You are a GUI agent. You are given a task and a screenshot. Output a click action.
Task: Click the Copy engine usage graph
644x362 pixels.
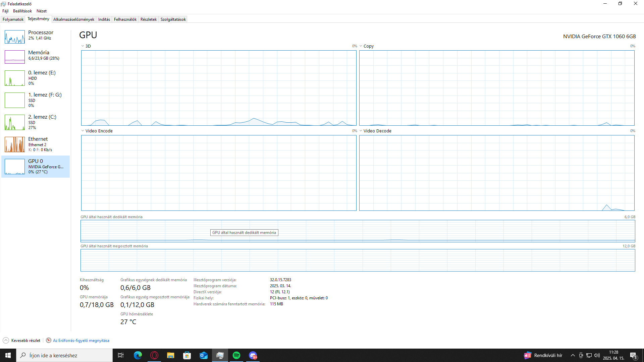[497, 88]
